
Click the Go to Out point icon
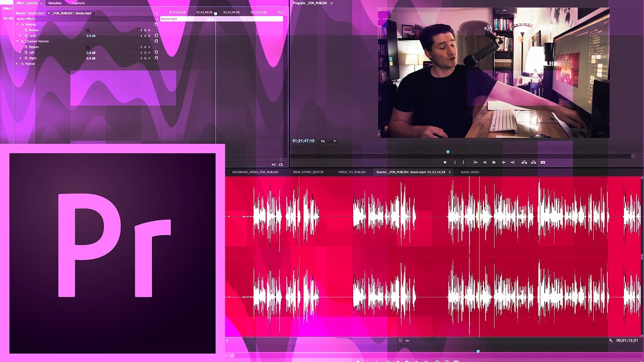tap(513, 162)
